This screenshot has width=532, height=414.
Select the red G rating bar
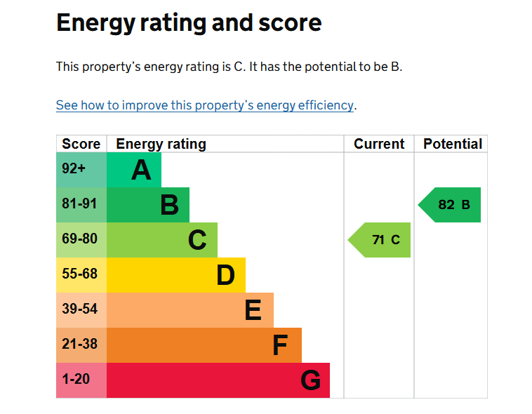point(218,380)
